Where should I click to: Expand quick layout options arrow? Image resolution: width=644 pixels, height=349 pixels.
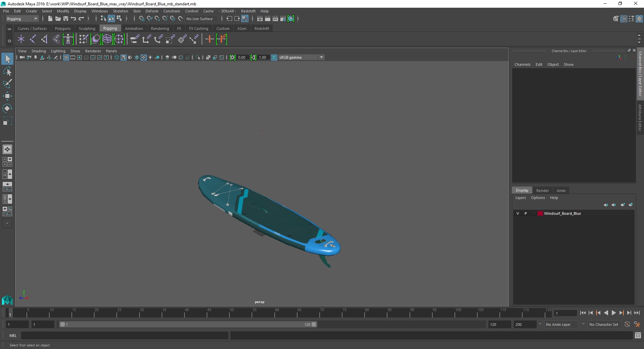[x=7, y=223]
